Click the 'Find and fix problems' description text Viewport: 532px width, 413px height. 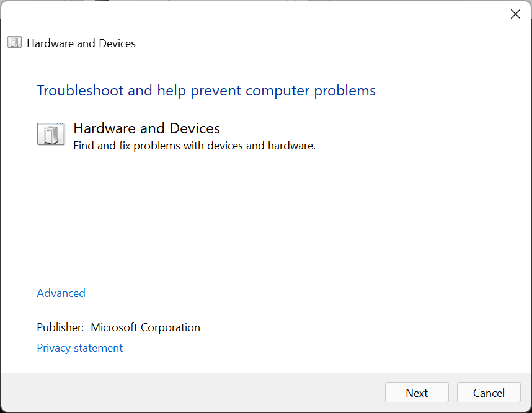click(x=194, y=146)
